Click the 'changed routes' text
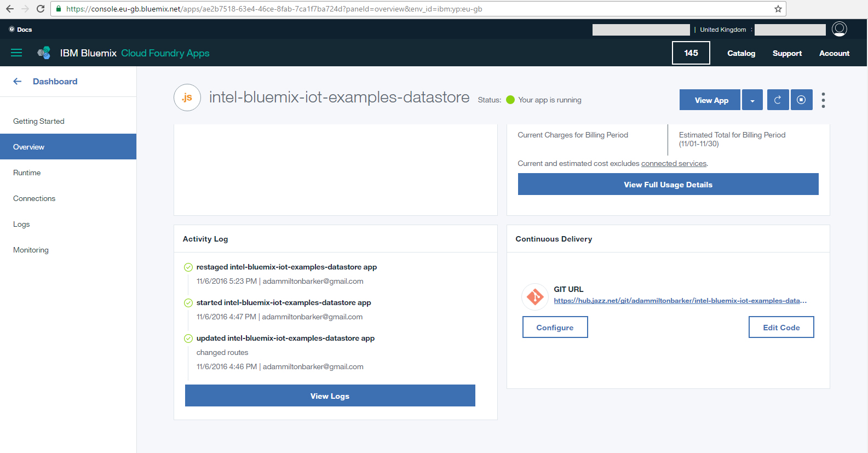 [222, 352]
